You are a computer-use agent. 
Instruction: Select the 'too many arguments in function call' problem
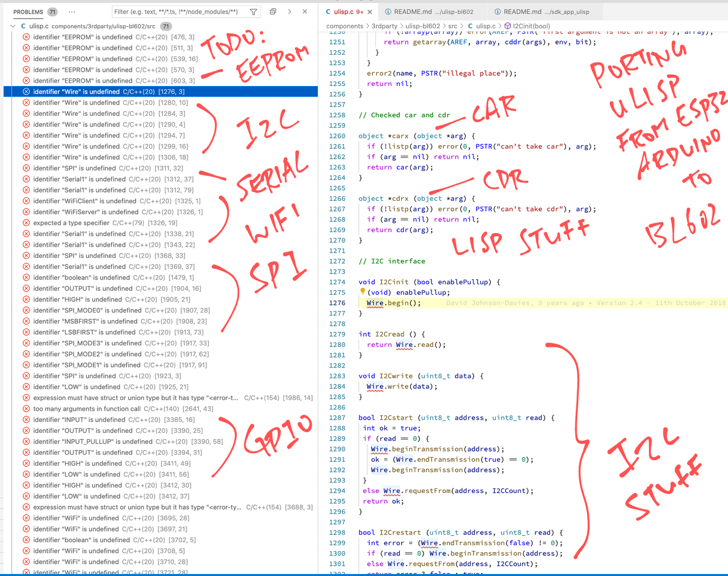coord(87,409)
